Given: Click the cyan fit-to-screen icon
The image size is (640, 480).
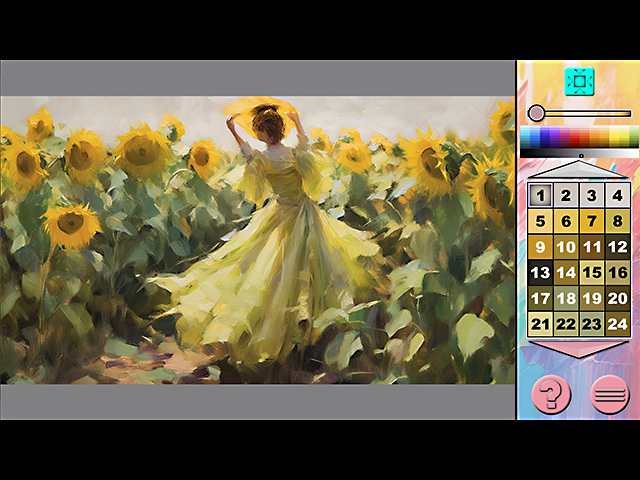Looking at the screenshot, I should [579, 81].
